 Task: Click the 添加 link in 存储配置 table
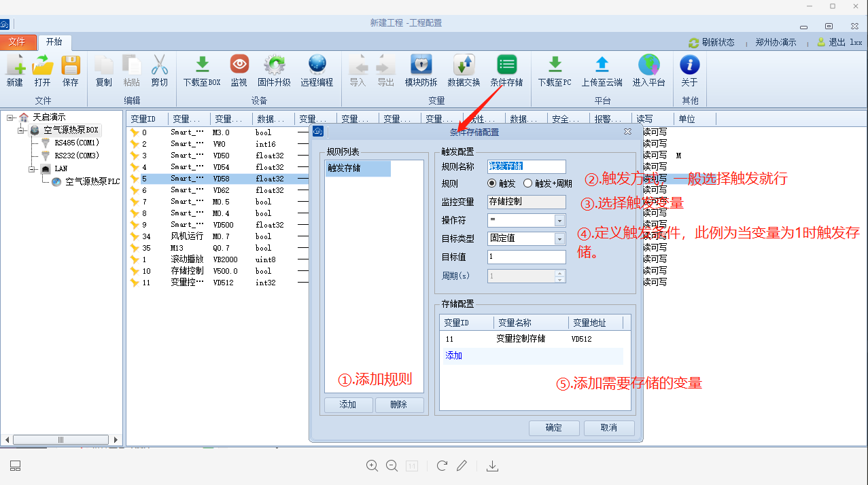pos(454,356)
